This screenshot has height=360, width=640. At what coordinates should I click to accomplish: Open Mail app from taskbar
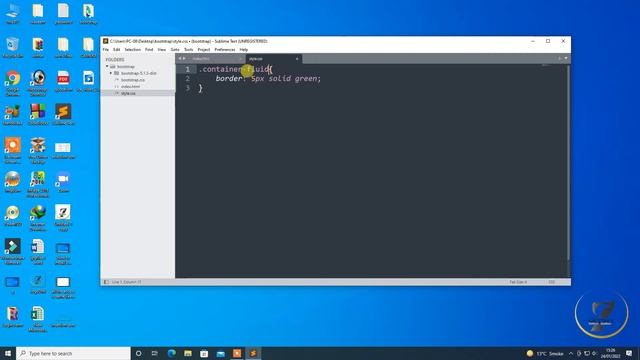pos(220,353)
